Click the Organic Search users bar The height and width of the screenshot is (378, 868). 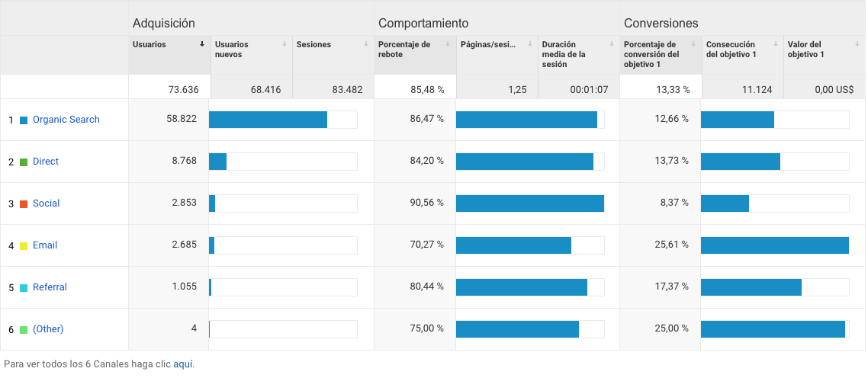point(268,120)
